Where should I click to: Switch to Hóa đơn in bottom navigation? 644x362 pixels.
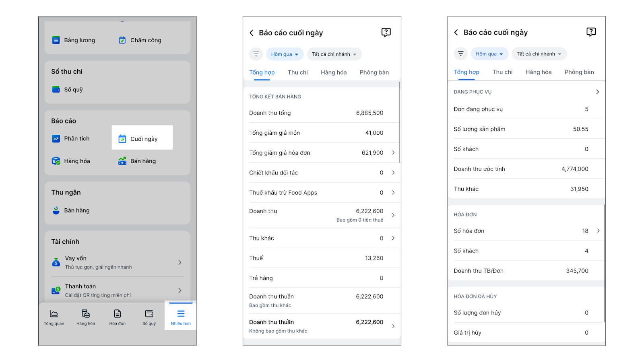pyautogui.click(x=117, y=316)
